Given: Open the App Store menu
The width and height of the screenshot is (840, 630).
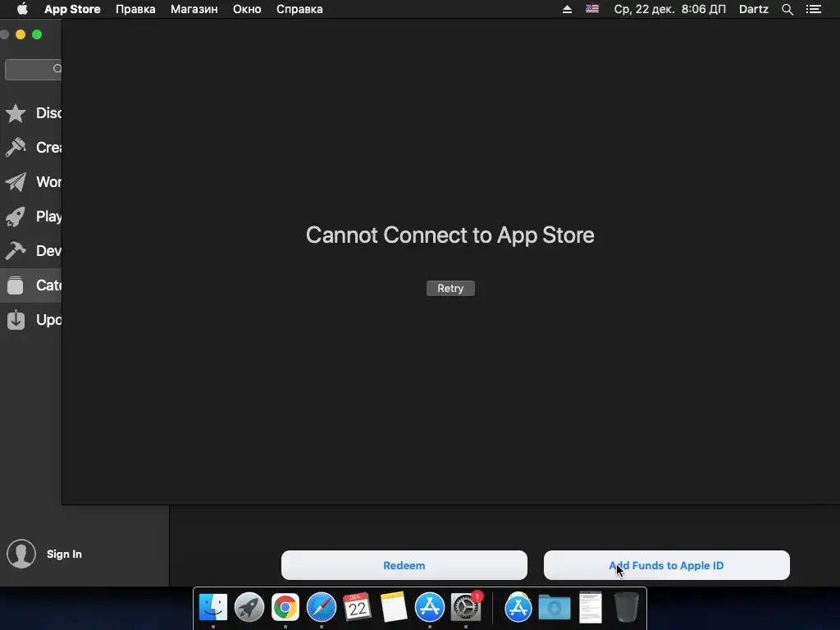Looking at the screenshot, I should (x=72, y=9).
